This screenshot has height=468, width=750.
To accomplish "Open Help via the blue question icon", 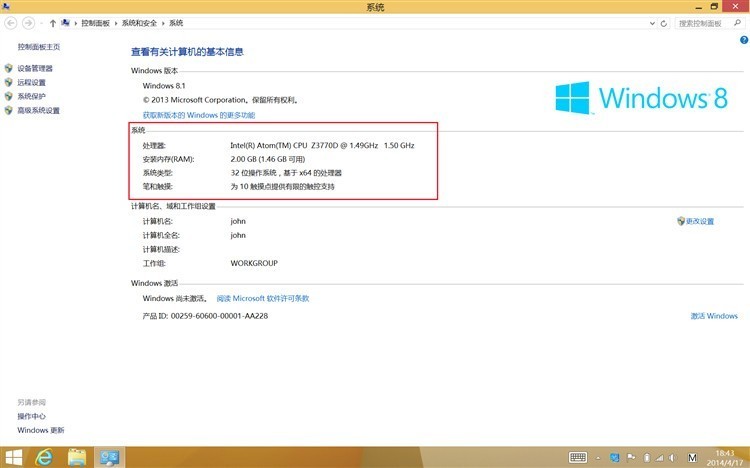I will coord(744,40).
